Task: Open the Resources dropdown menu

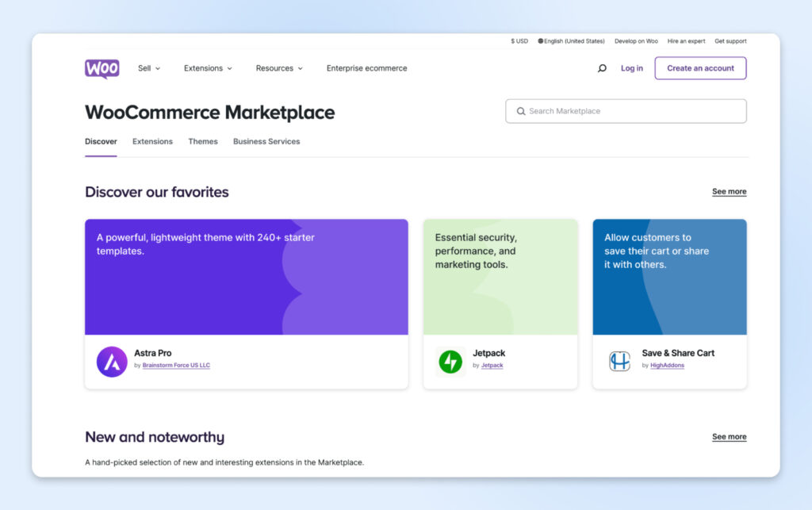Action: (x=279, y=68)
